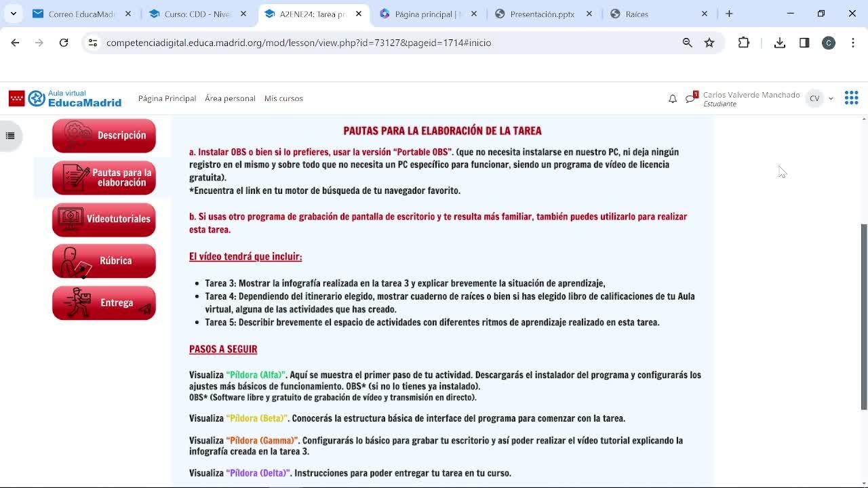Close the A2ENE24 Tarea tab
The image size is (868, 488).
(359, 14)
